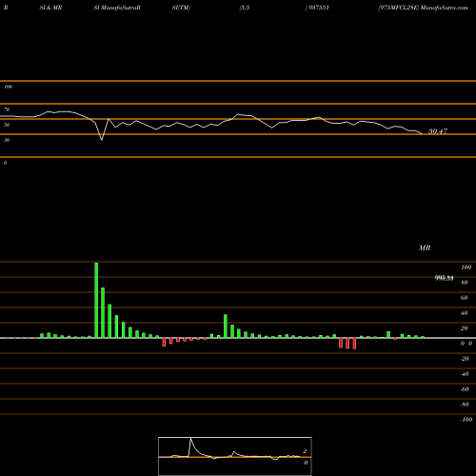Click the RSI 70 level label

point(7,109)
